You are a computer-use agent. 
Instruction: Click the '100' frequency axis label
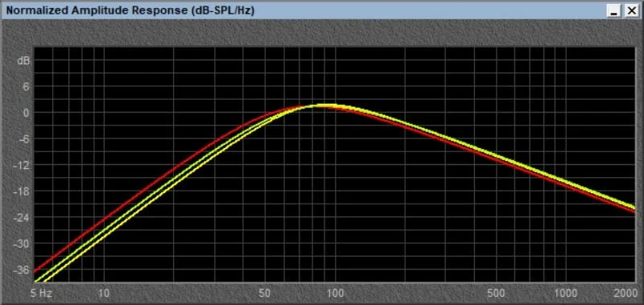click(336, 293)
